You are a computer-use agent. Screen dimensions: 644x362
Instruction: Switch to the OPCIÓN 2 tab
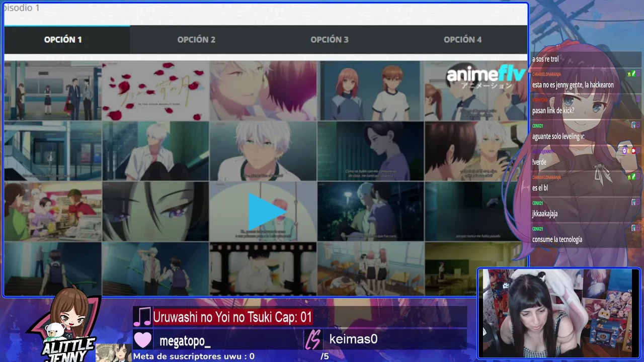[196, 40]
